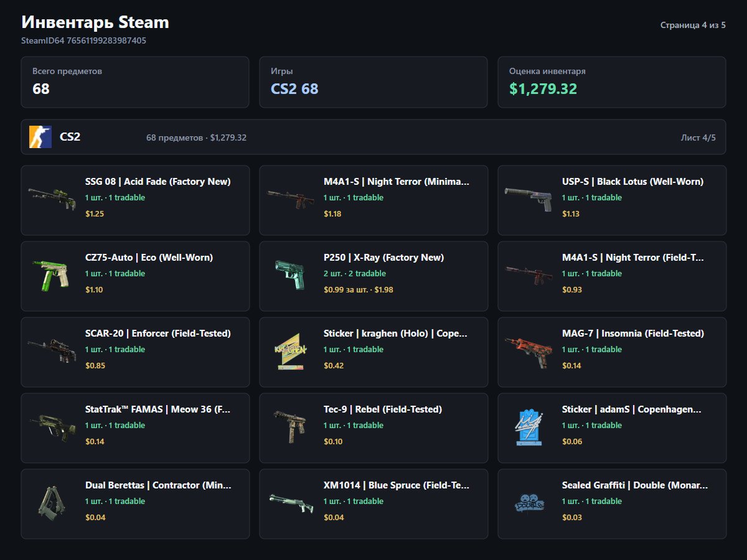747x560 pixels.
Task: Click the CS2 68 games value
Action: [x=294, y=89]
